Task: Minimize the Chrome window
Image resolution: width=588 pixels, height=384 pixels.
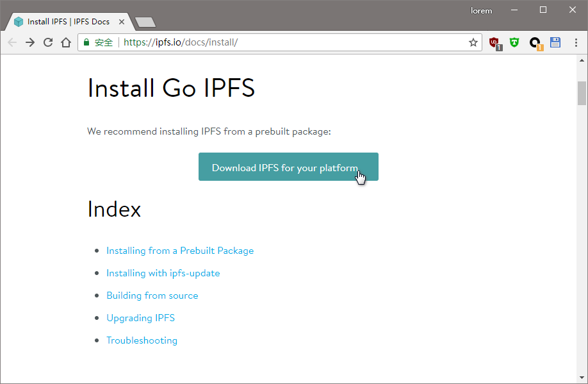Action: [514, 10]
